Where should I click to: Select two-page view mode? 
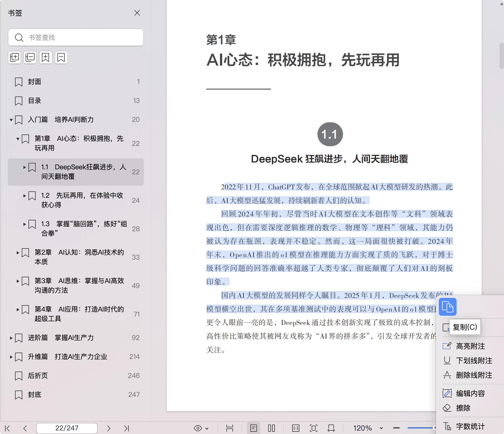pos(272,428)
